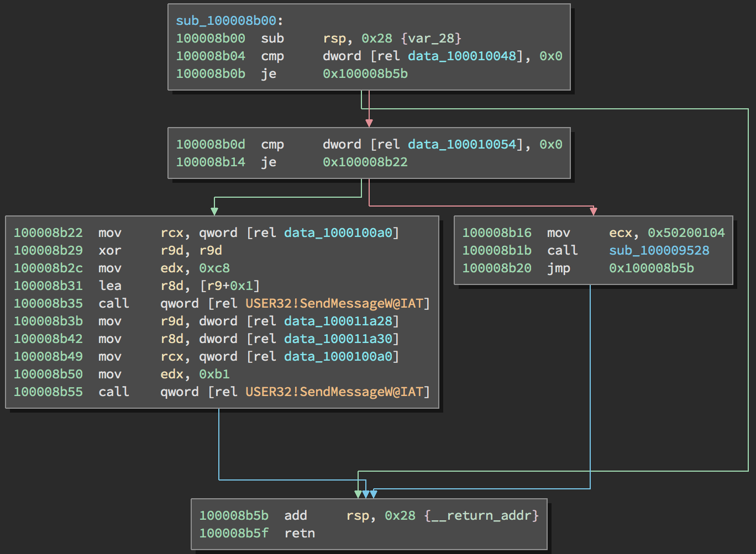
Task: Click the 0x50200104 constant
Action: (x=686, y=233)
